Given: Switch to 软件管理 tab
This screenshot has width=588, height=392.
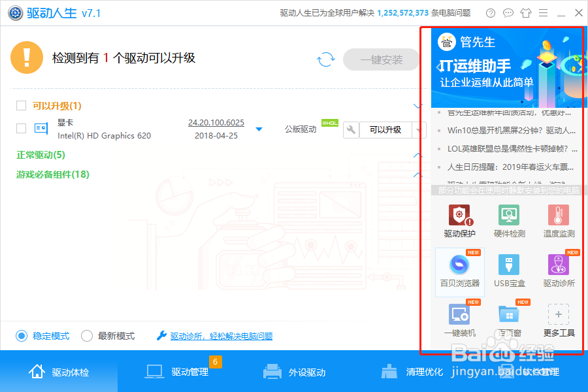Looking at the screenshot, I should pos(529,371).
